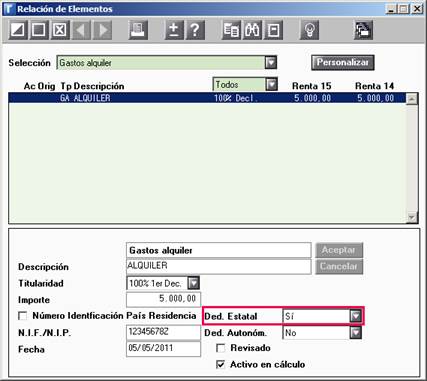Click list scrollbar up arrow
This screenshot has height=381, width=427.
click(412, 99)
